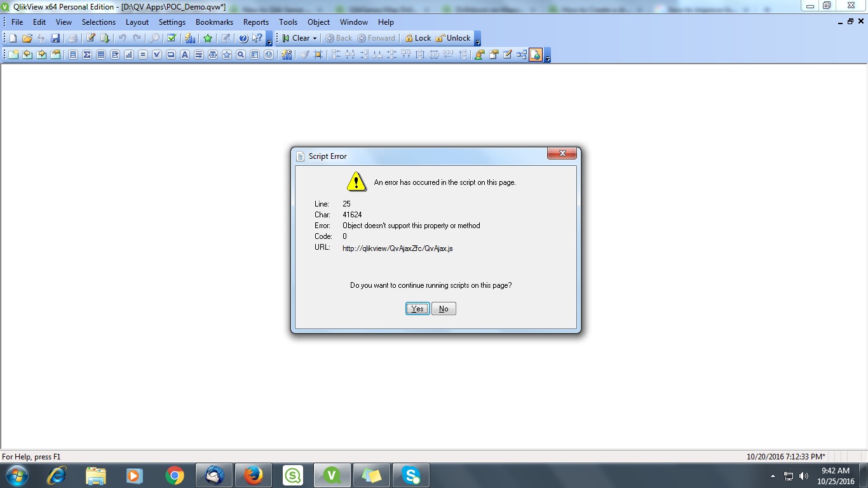Open the Edit Script editor icon
Image resolution: width=868 pixels, height=488 pixels.
(x=91, y=38)
